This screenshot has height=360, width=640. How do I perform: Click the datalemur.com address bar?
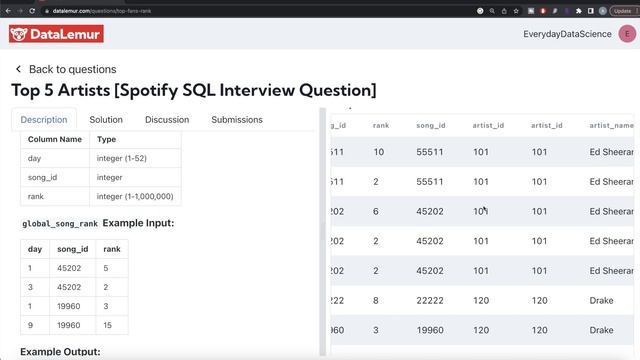click(x=102, y=11)
